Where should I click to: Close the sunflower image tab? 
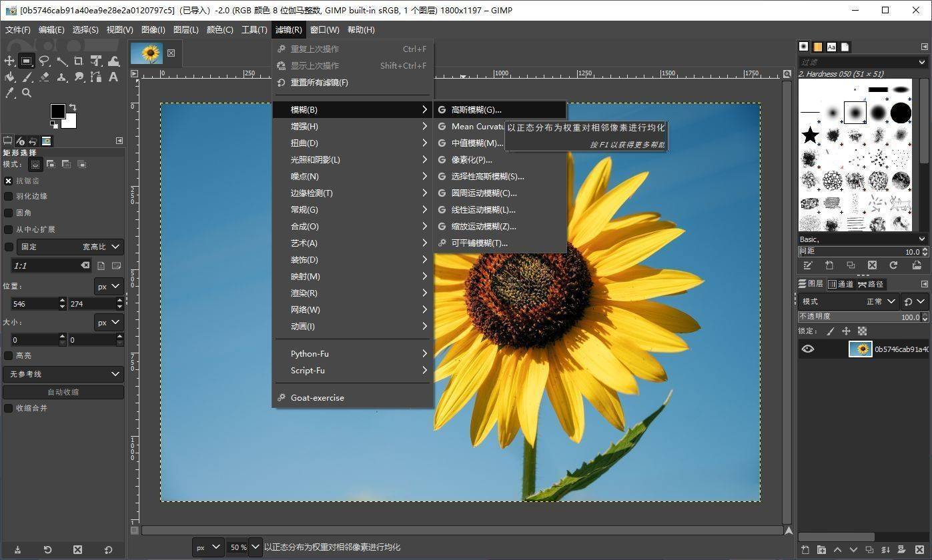click(171, 53)
